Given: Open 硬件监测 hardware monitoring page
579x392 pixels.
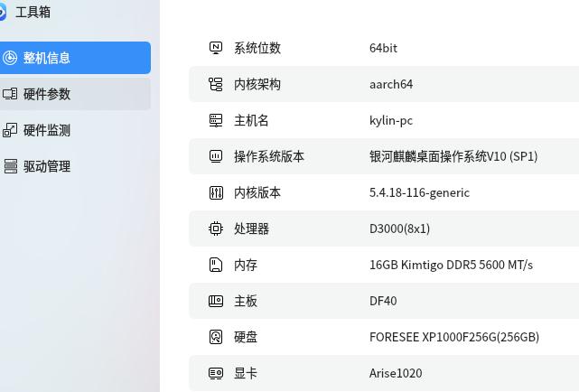Looking at the screenshot, I should pos(74,130).
